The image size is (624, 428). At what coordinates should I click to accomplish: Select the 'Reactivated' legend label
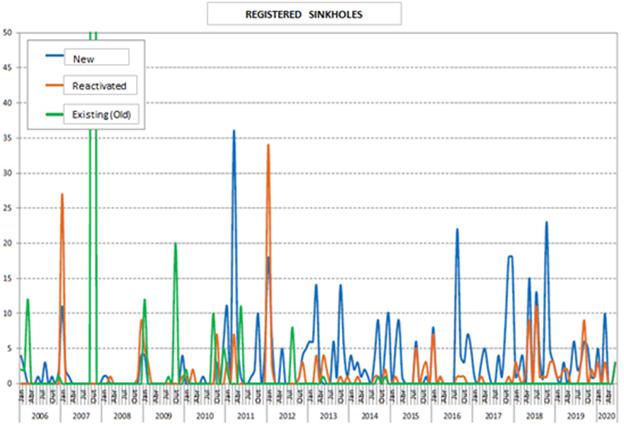coord(99,86)
